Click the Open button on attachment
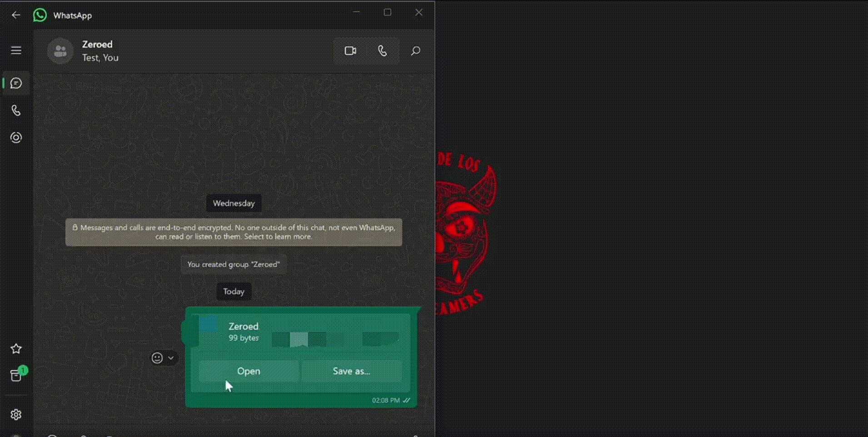This screenshot has height=437, width=868. tap(249, 371)
